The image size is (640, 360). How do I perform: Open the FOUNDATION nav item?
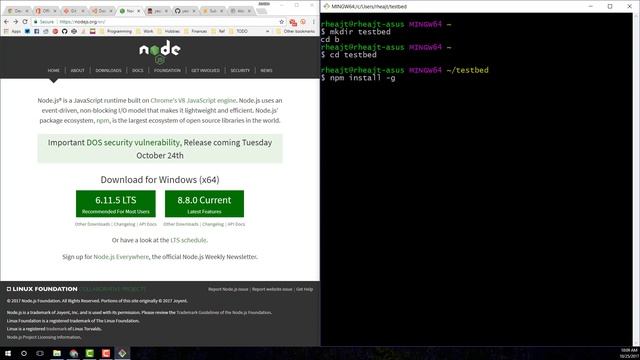[167, 71]
